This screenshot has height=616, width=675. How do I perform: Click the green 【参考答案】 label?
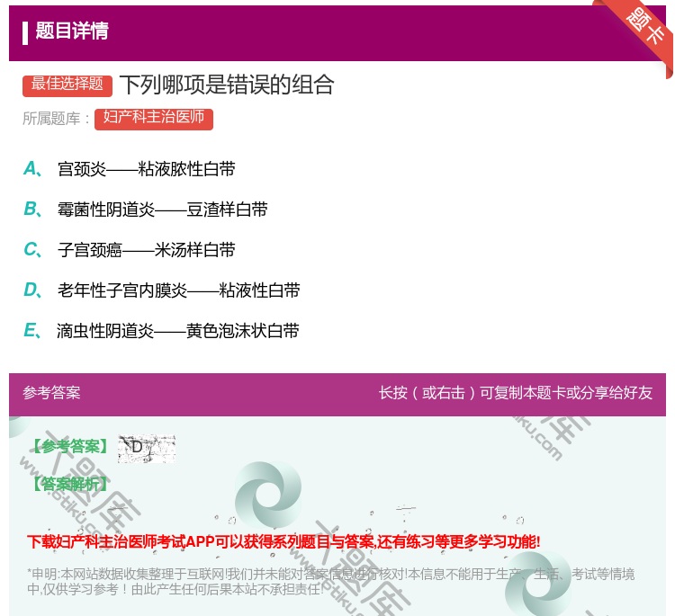(71, 447)
